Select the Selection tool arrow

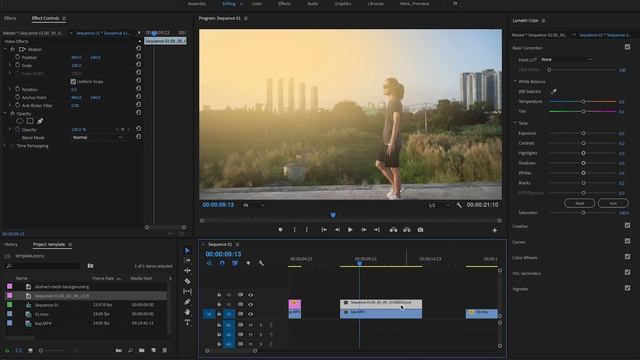[x=187, y=250]
